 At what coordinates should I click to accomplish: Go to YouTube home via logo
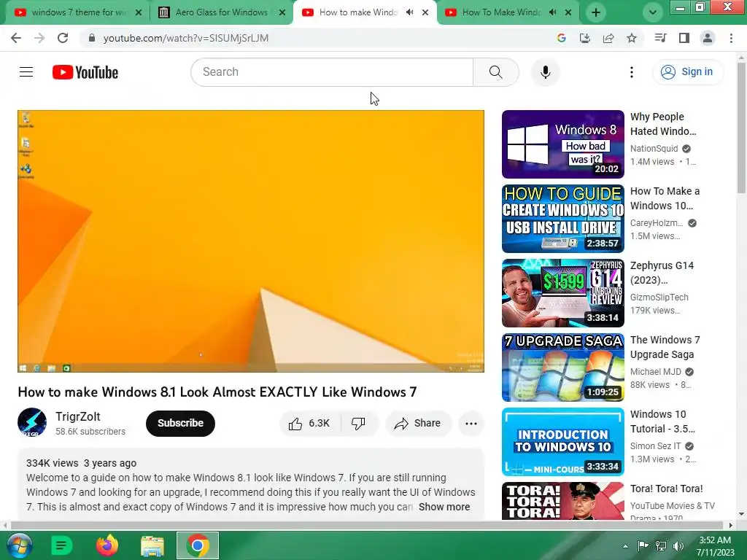coord(85,72)
